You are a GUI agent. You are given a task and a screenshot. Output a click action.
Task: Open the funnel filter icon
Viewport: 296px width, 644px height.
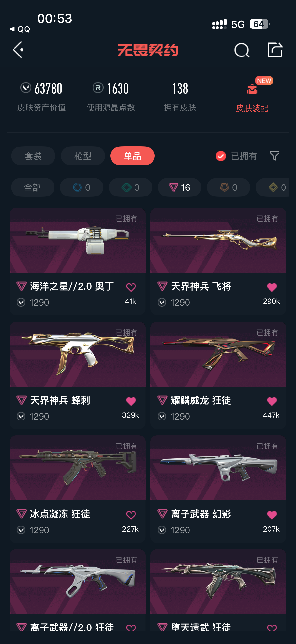pyautogui.click(x=274, y=156)
